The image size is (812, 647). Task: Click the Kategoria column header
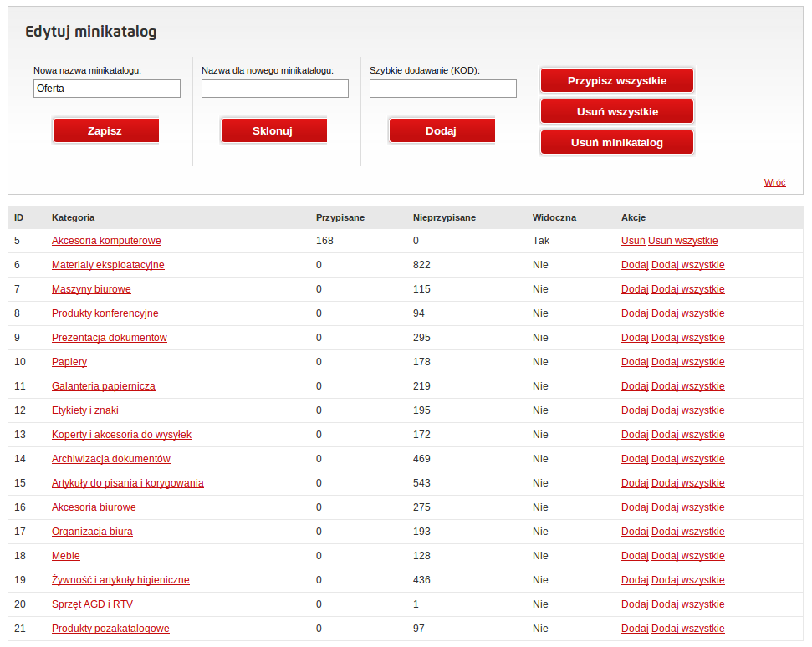click(73, 217)
